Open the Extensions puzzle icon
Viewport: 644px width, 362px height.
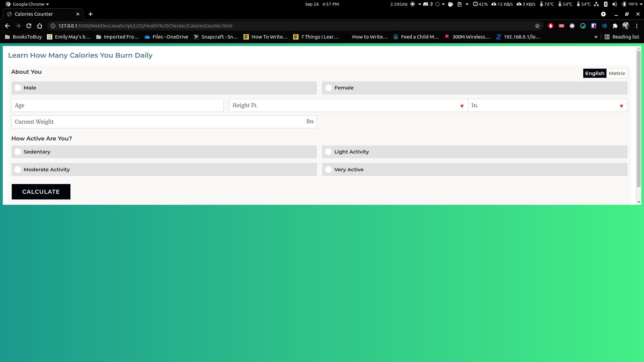coord(615,26)
